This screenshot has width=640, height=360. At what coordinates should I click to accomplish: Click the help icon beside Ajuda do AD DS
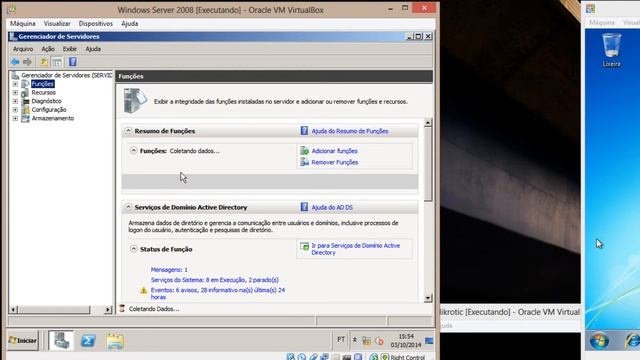[304, 207]
